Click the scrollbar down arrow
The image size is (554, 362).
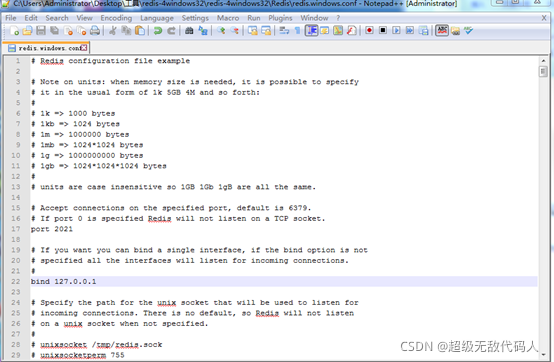[x=543, y=354]
